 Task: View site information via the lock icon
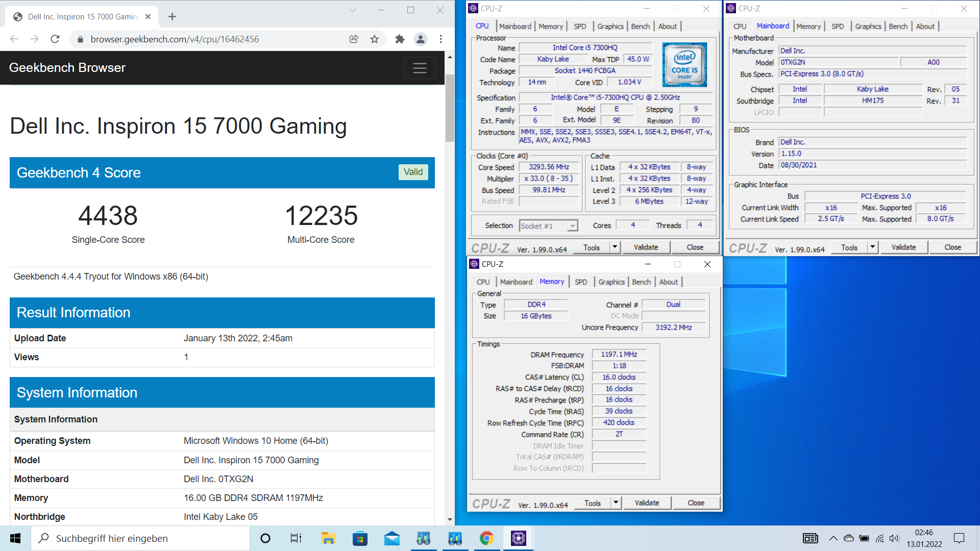[x=80, y=39]
